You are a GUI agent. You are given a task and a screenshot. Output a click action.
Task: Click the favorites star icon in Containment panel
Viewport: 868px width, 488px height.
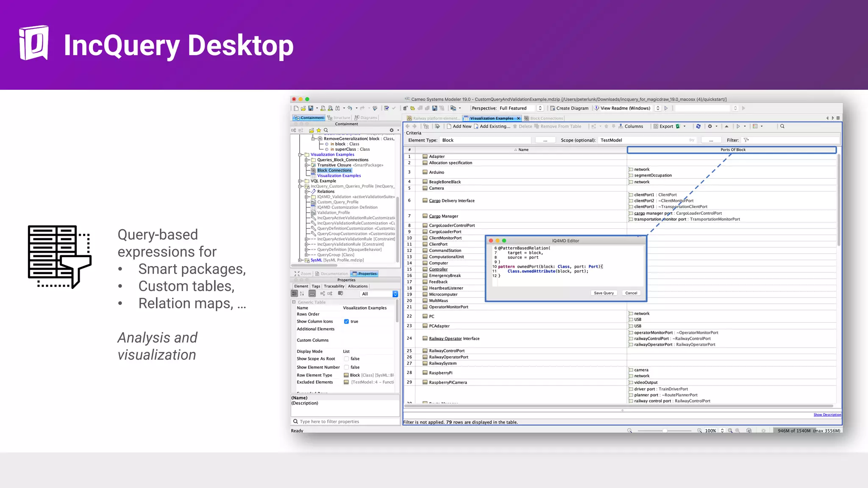319,130
